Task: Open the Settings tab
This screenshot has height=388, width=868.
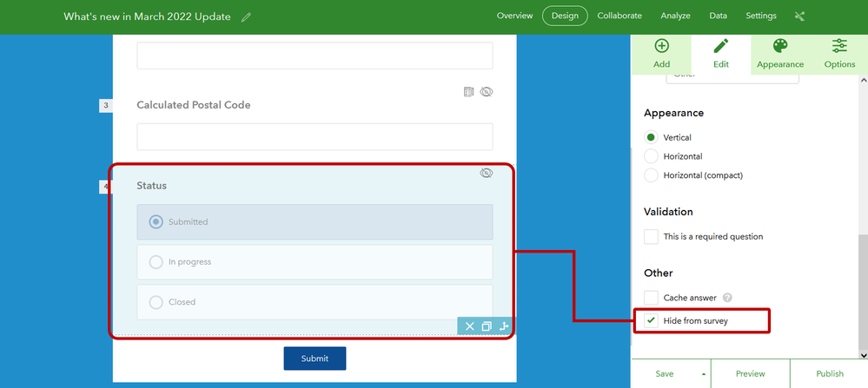Action: point(760,16)
